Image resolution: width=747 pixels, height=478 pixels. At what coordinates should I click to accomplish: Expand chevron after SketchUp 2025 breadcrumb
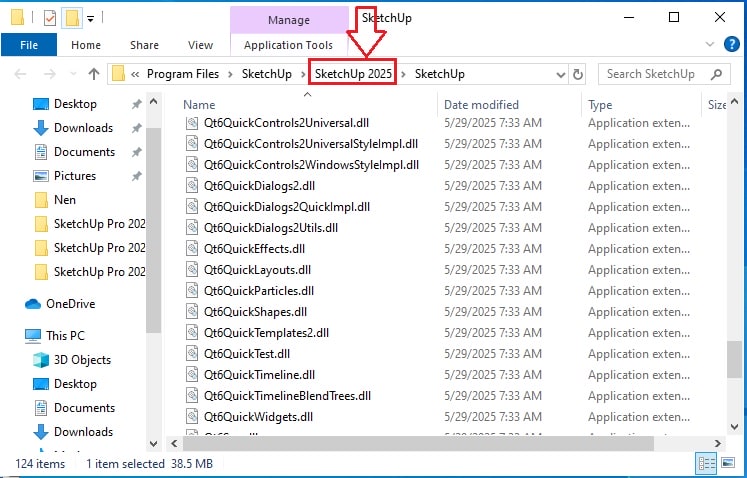coord(404,74)
